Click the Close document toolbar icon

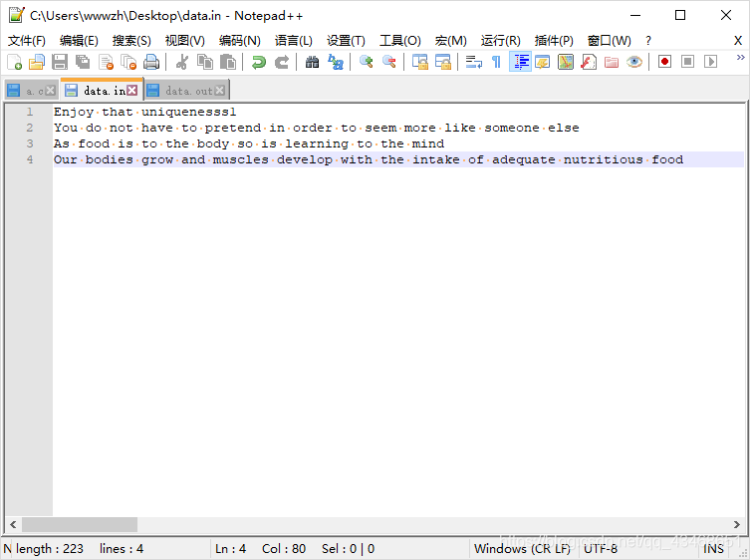click(106, 62)
